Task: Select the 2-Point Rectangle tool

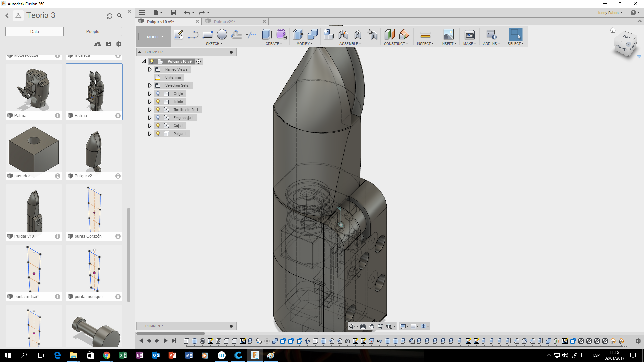Action: 207,35
